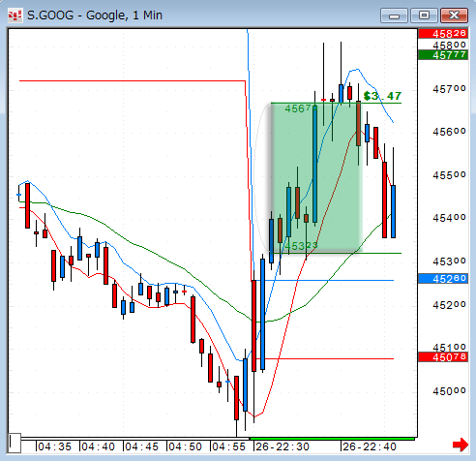Click the 04:50 time axis label
The image size is (476, 461).
[x=185, y=446]
